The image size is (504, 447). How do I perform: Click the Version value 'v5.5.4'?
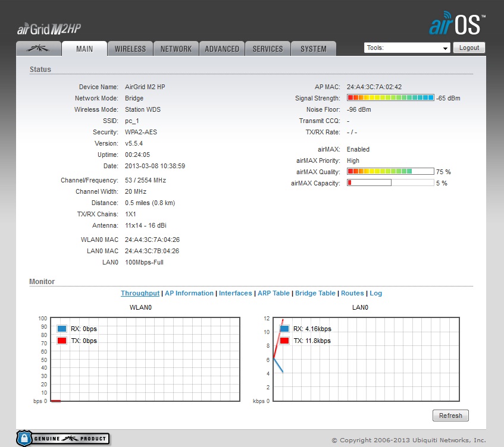pos(134,143)
